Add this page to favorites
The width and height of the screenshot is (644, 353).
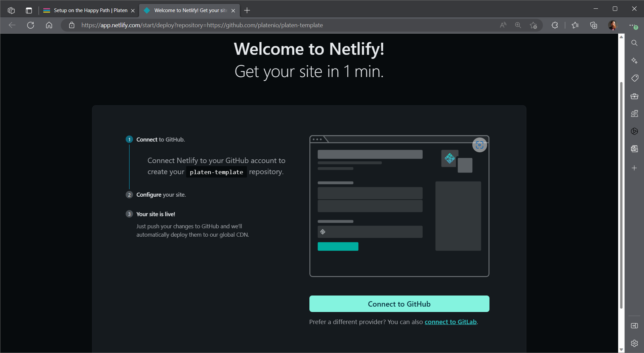pos(533,25)
